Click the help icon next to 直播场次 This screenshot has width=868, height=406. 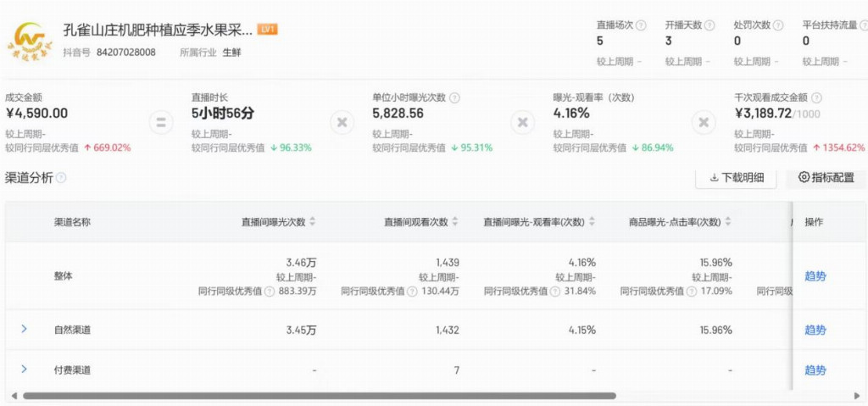(641, 25)
